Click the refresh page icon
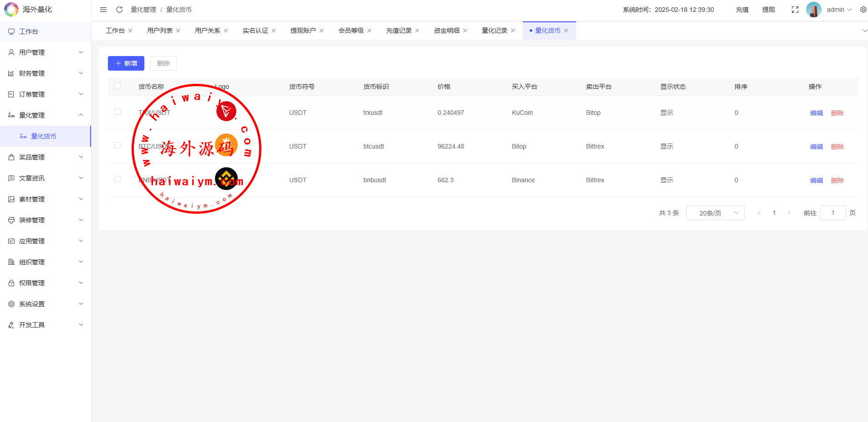The width and height of the screenshot is (868, 422). pos(119,10)
